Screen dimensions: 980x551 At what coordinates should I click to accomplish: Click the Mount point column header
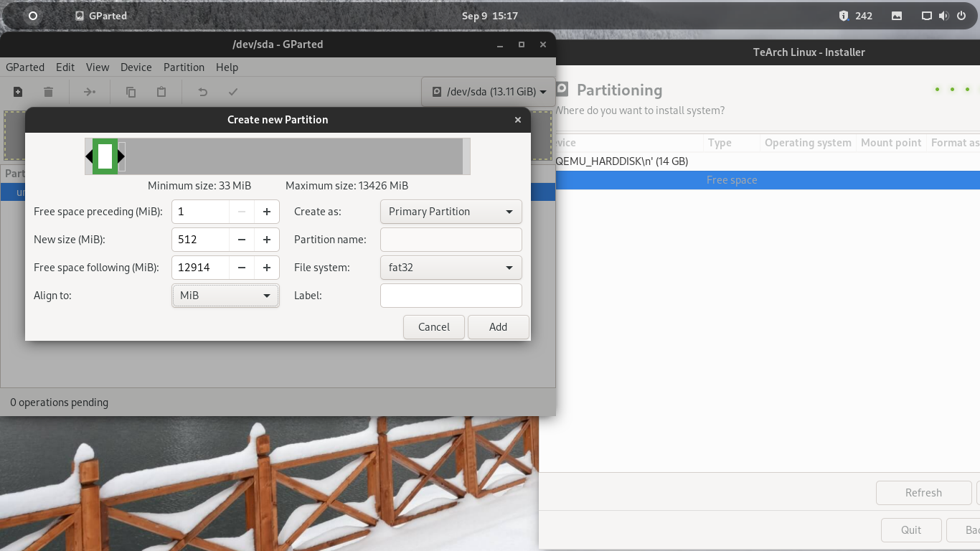[x=891, y=143]
